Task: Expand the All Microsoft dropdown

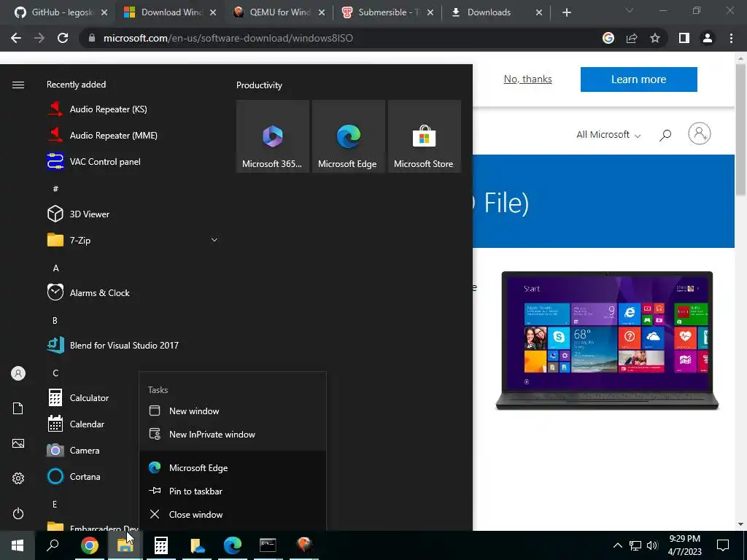Action: pyautogui.click(x=608, y=134)
